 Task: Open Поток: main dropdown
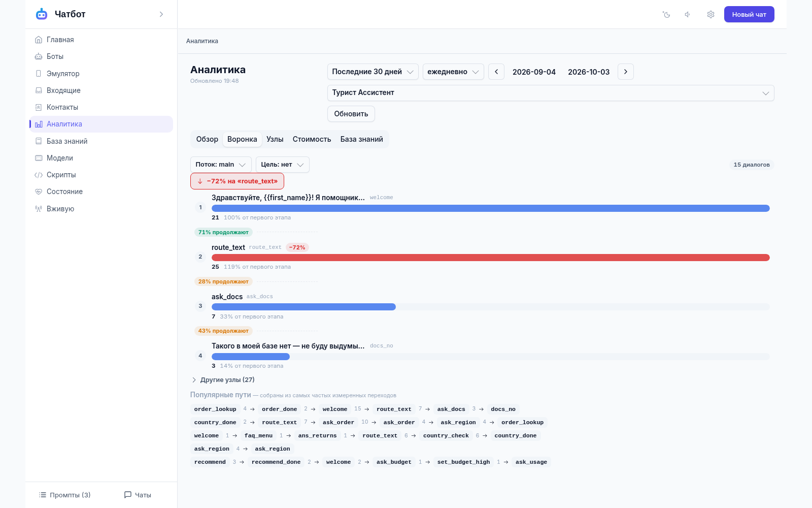pos(221,165)
